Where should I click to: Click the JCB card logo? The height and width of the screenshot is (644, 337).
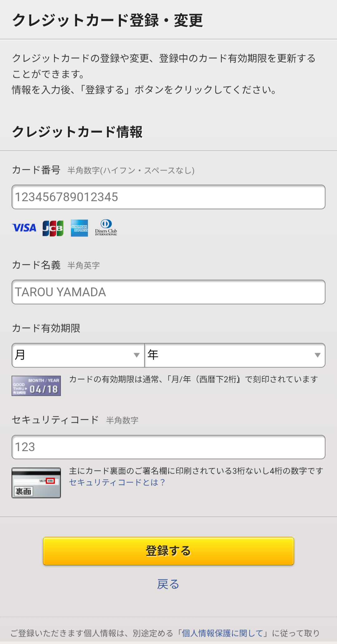[x=53, y=228]
